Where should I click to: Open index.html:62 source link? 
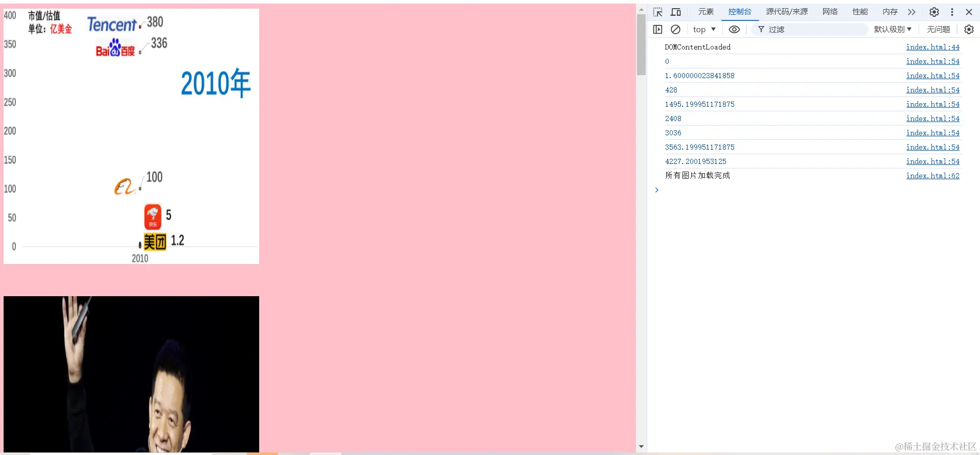(x=933, y=176)
